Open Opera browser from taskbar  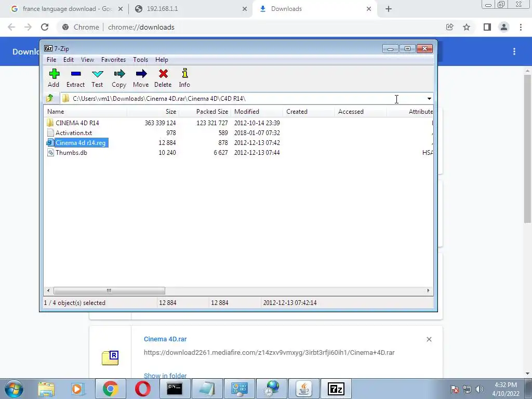[143, 389]
